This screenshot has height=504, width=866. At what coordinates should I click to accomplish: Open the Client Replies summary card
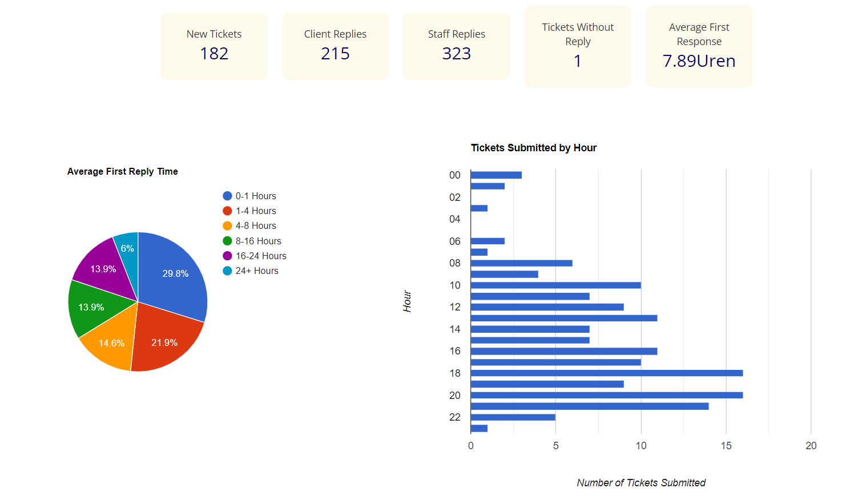tap(335, 46)
